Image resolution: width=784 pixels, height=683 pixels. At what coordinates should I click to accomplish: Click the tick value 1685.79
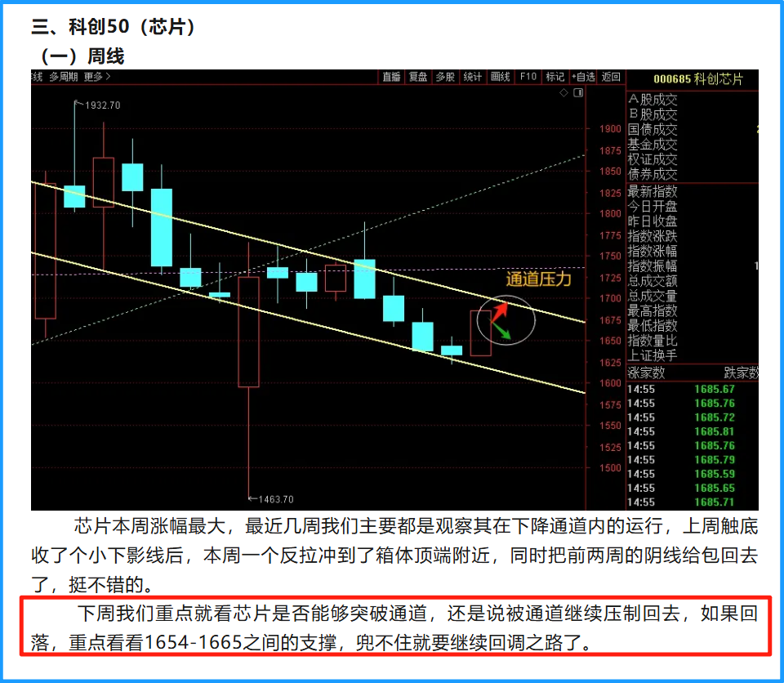point(715,460)
